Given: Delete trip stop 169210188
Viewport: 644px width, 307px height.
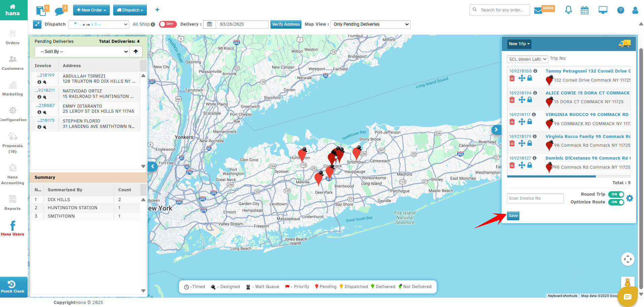Looking at the screenshot, I should click(x=512, y=78).
